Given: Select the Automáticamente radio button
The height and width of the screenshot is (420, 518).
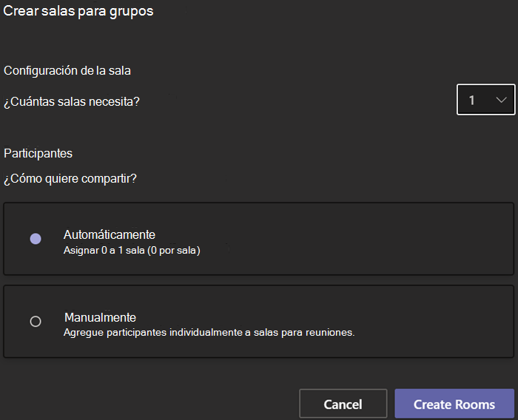Looking at the screenshot, I should click(36, 238).
